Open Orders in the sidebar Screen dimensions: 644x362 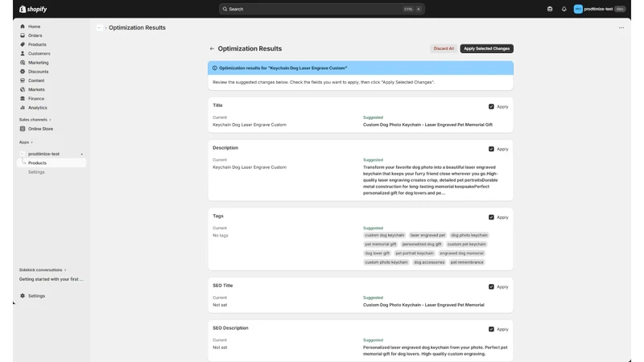click(x=35, y=35)
